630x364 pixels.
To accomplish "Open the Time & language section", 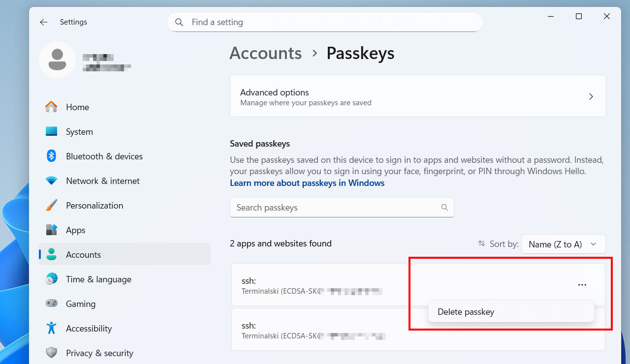I will (125, 279).
